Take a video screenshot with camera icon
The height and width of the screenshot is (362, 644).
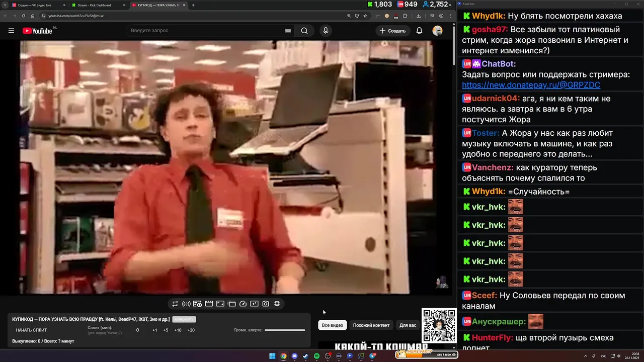[x=266, y=304]
